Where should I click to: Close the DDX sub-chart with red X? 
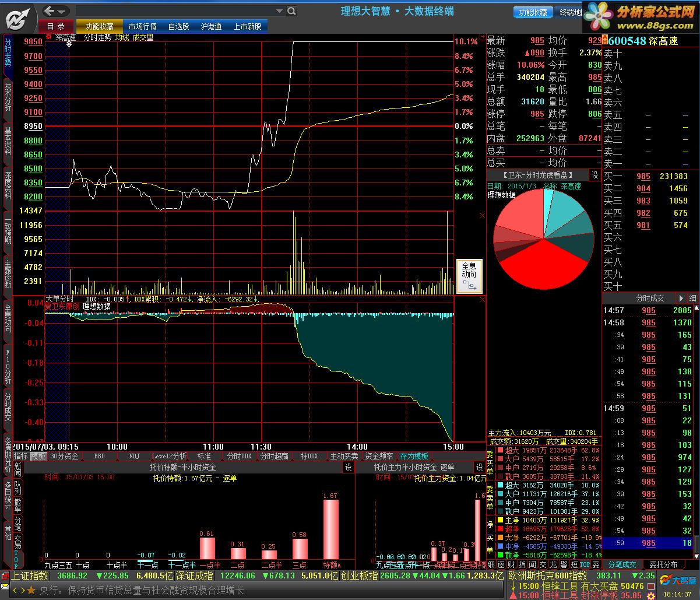click(x=482, y=299)
